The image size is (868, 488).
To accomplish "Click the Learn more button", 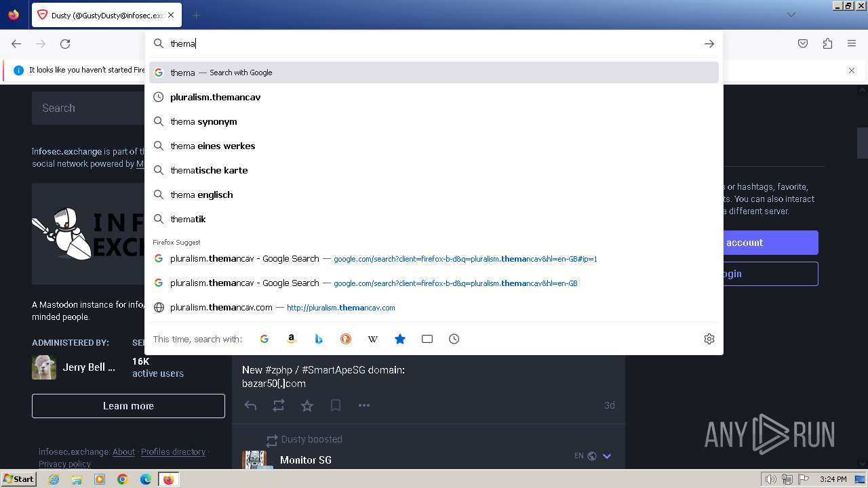I will [x=128, y=406].
